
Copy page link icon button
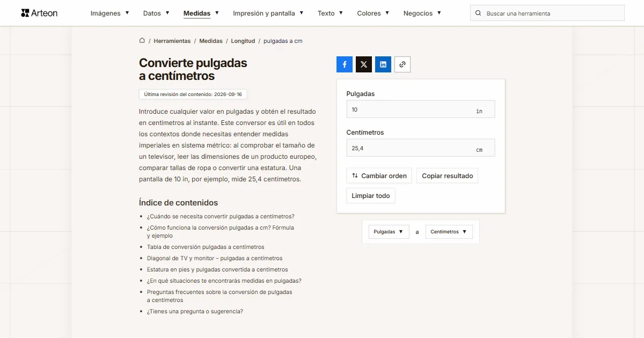(402, 64)
